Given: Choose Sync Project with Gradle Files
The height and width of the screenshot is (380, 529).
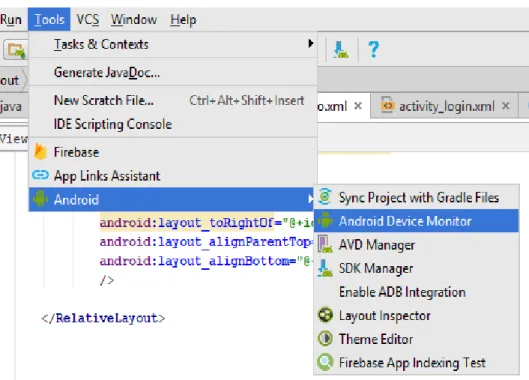Looking at the screenshot, I should click(x=416, y=197).
